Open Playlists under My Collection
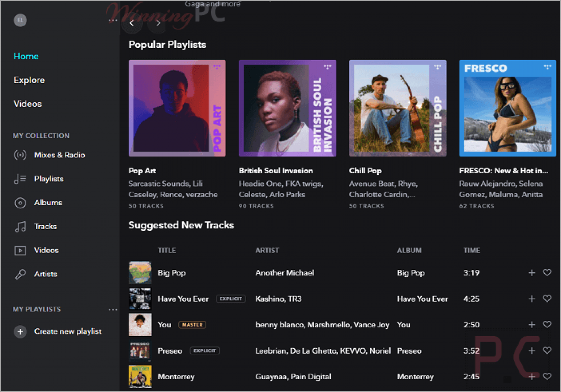 click(39, 179)
